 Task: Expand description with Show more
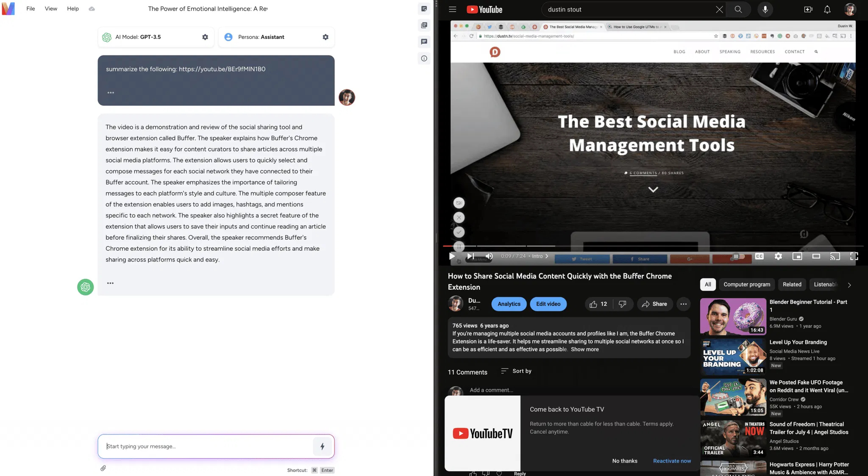point(584,349)
